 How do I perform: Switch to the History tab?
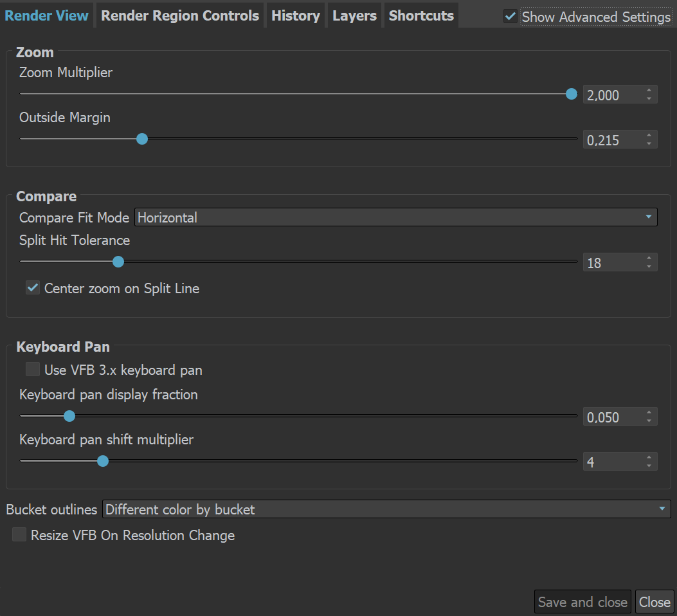294,15
